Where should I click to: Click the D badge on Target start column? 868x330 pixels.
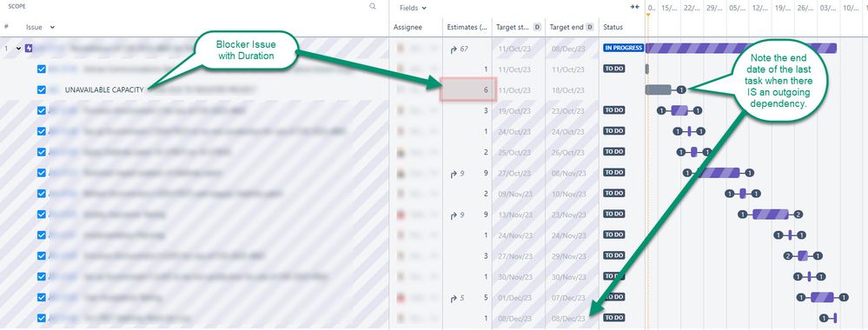(537, 27)
